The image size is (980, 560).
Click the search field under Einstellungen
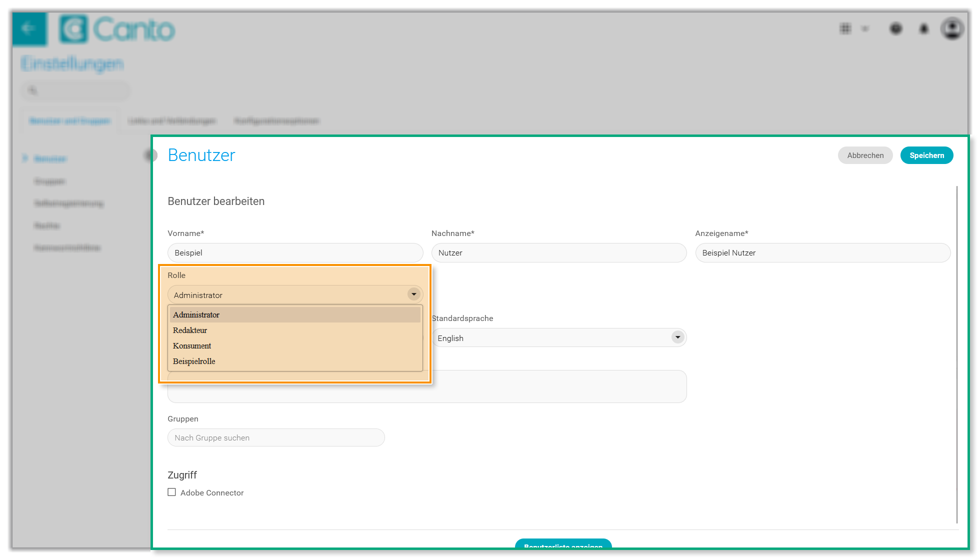(x=75, y=90)
